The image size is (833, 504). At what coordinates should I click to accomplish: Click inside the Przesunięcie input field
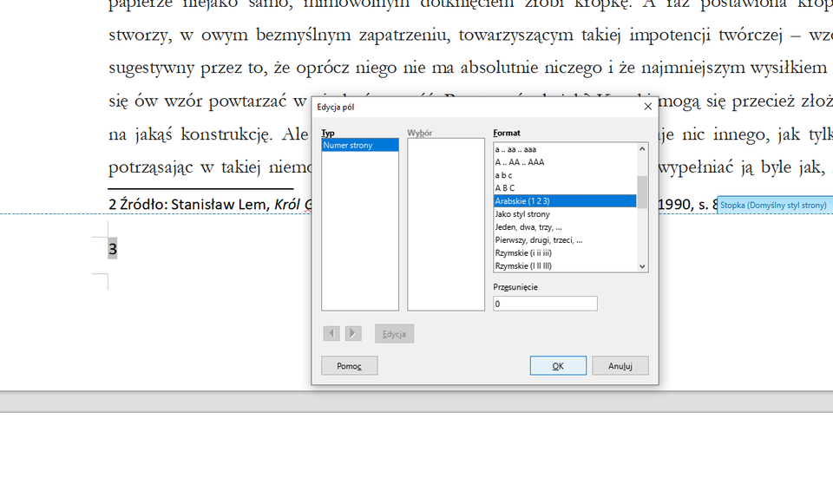point(545,303)
